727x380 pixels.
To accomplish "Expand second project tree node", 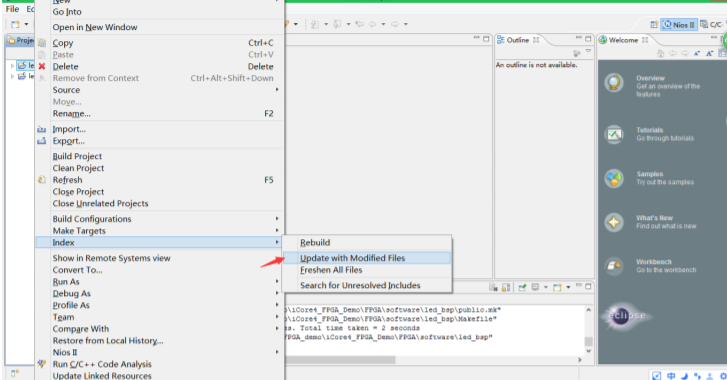I will pos(12,76).
